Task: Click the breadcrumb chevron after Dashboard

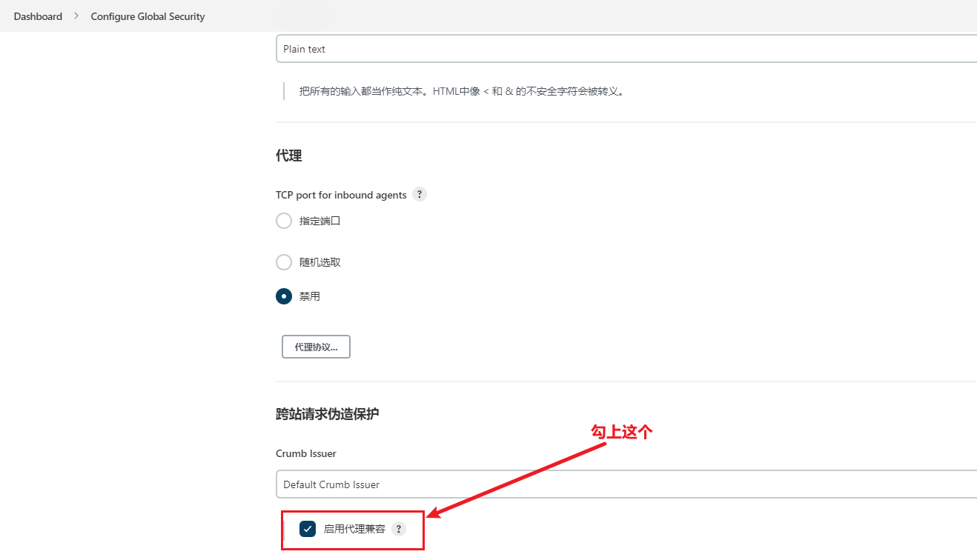Action: [x=76, y=16]
